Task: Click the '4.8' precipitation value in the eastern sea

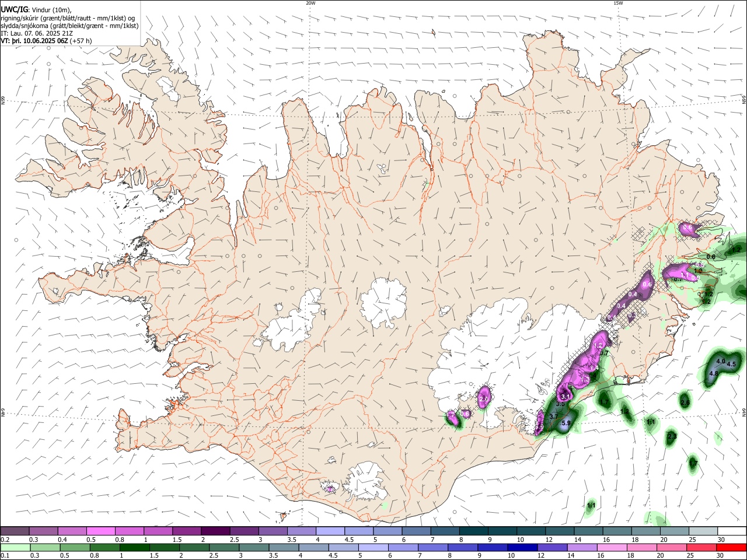Action: coord(714,373)
